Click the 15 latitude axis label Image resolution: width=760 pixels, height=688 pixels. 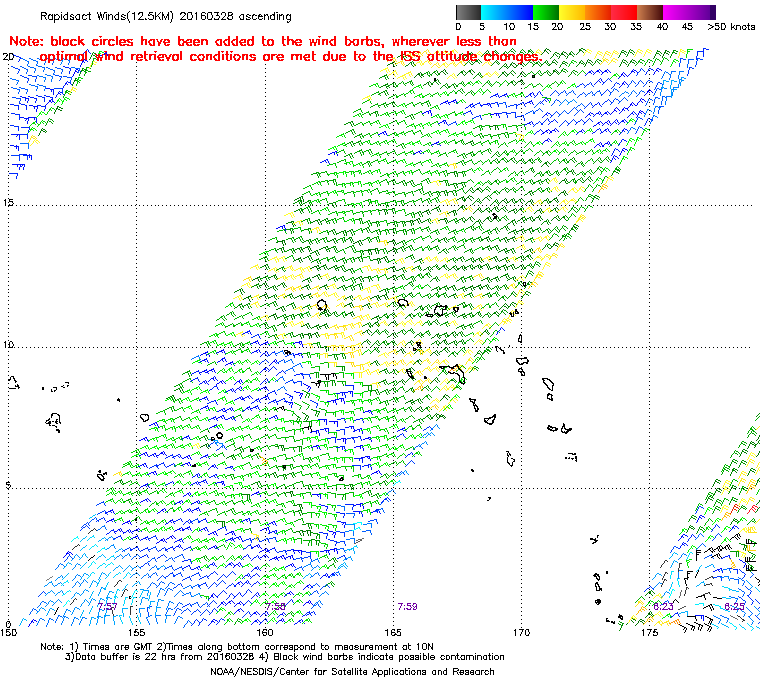click(x=8, y=202)
